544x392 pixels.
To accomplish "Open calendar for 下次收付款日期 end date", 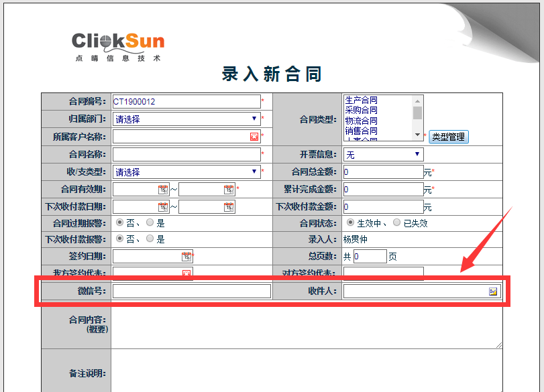I will click(229, 207).
